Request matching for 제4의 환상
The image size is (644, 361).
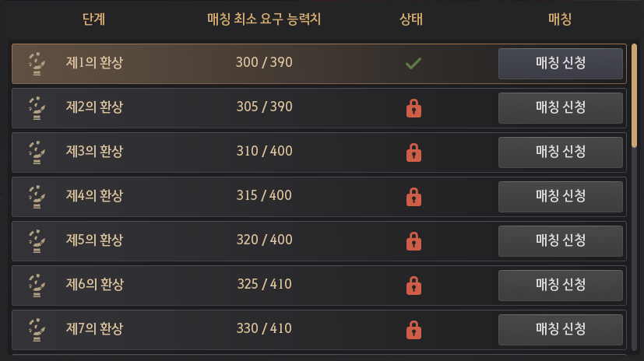point(561,196)
